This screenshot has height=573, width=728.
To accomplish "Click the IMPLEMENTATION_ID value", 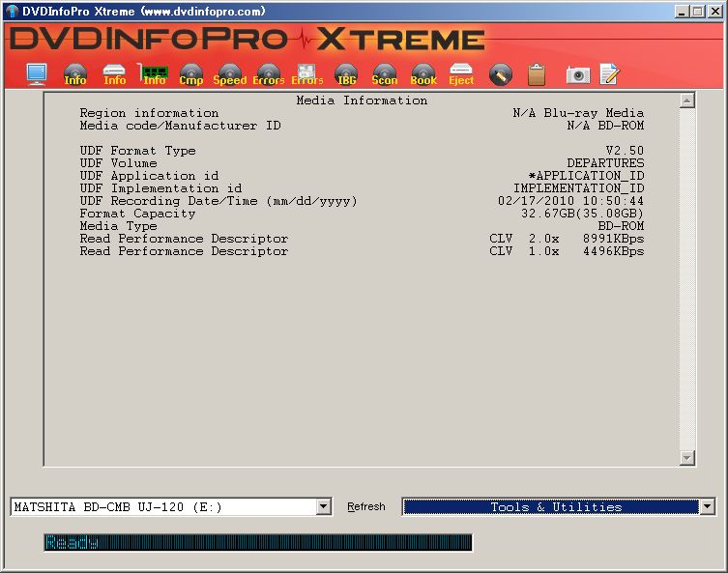I will click(578, 187).
